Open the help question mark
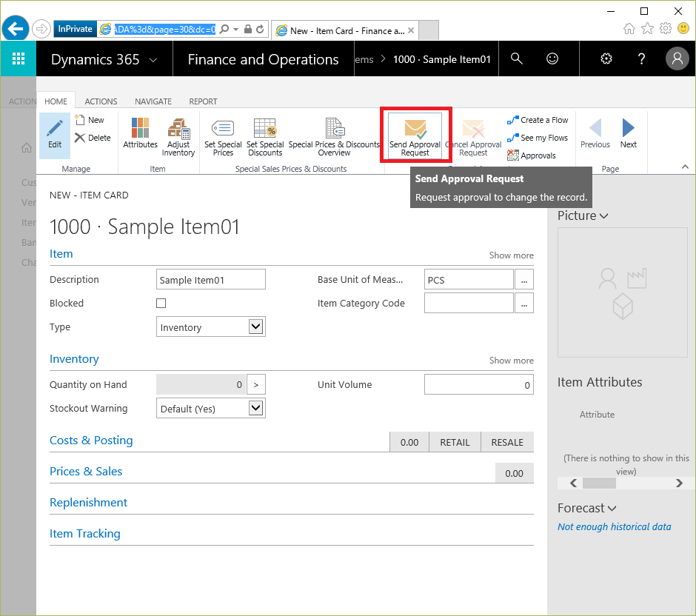 tap(641, 58)
